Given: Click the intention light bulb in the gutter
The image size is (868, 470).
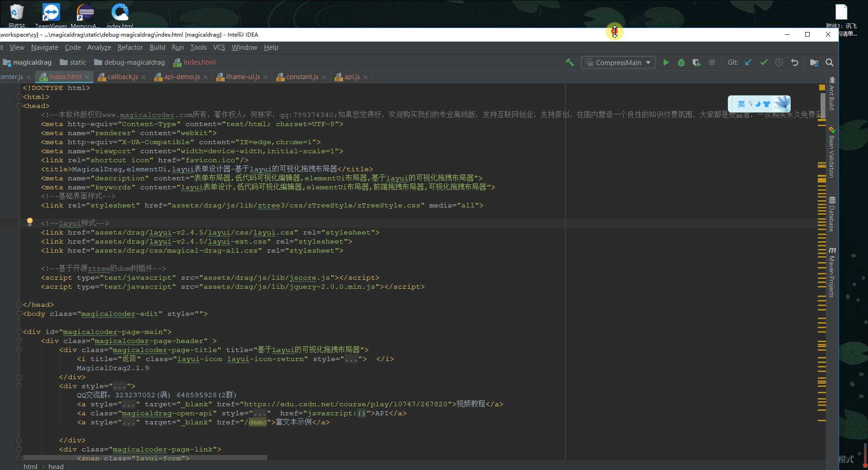Looking at the screenshot, I should pos(30,222).
